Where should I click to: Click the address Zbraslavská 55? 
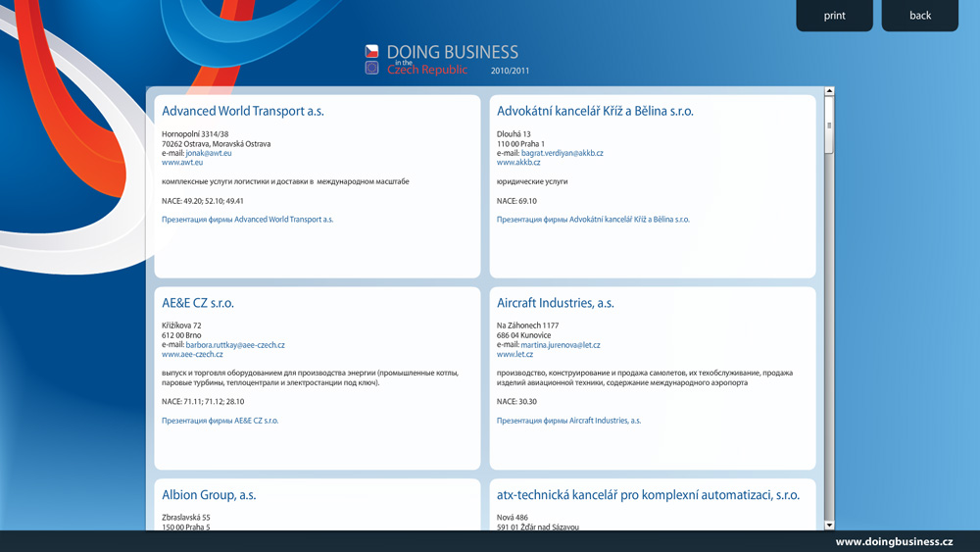click(185, 518)
